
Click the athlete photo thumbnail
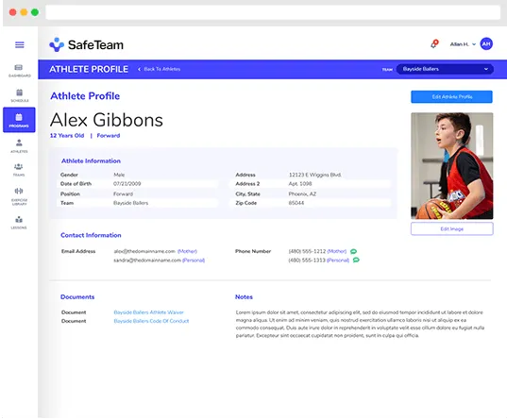click(x=451, y=166)
